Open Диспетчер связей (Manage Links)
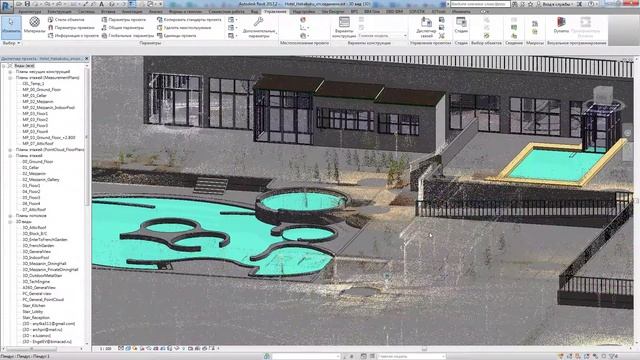The height and width of the screenshot is (360, 640). tap(426, 27)
